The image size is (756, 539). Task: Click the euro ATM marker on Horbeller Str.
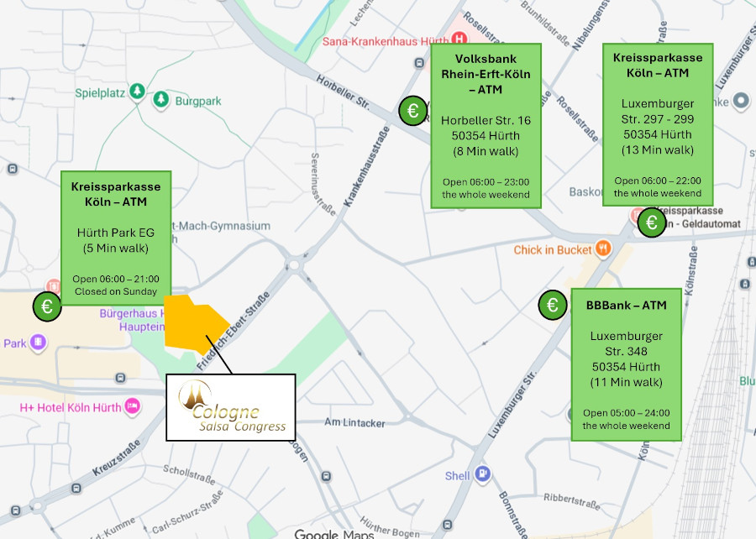coord(412,111)
